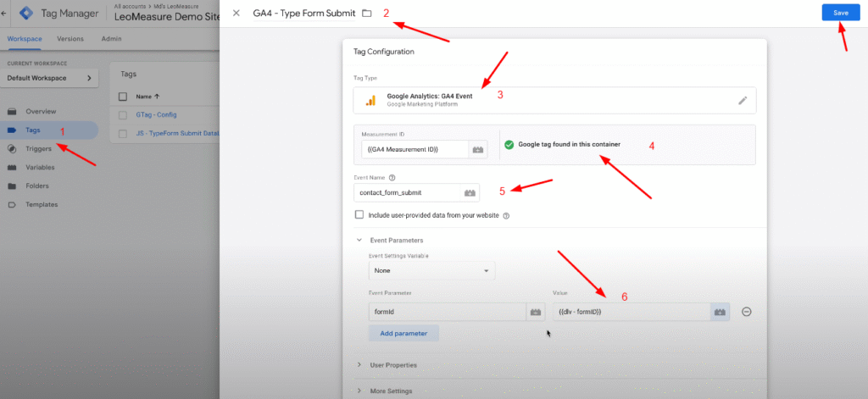Screen dimensions: 868x399
Task: Open Folders in the sidebar
Action: click(x=37, y=186)
